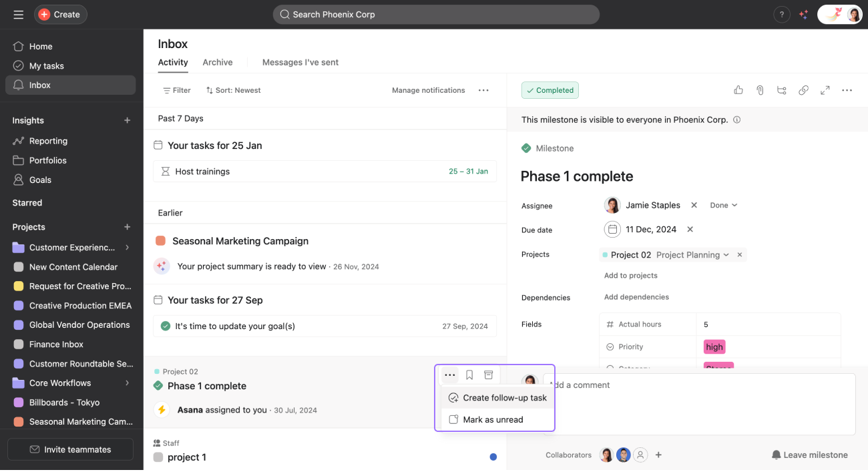Screen dimensions: 868x474
Task: Mark the goals update task complete
Action: tap(165, 326)
